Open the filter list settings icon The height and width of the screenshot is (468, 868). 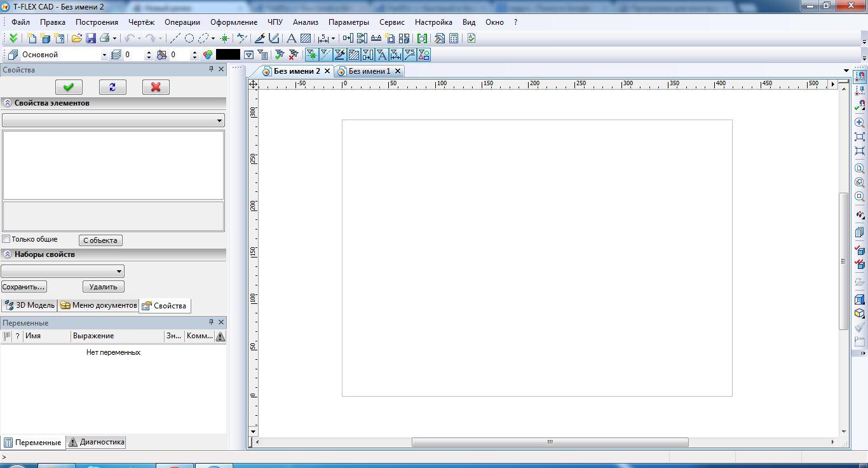262,55
